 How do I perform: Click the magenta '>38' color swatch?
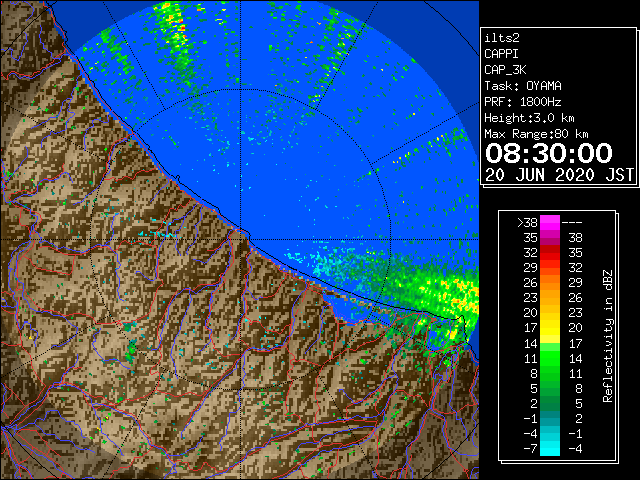click(550, 222)
